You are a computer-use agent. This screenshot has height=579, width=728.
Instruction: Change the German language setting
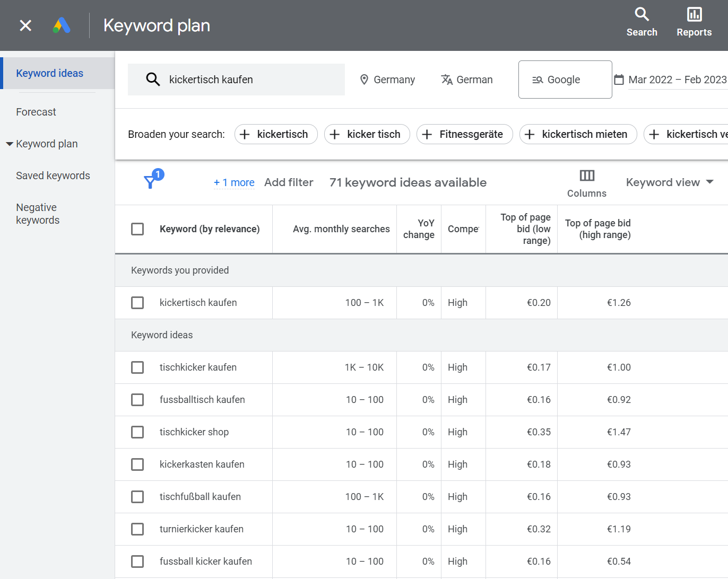click(x=467, y=80)
